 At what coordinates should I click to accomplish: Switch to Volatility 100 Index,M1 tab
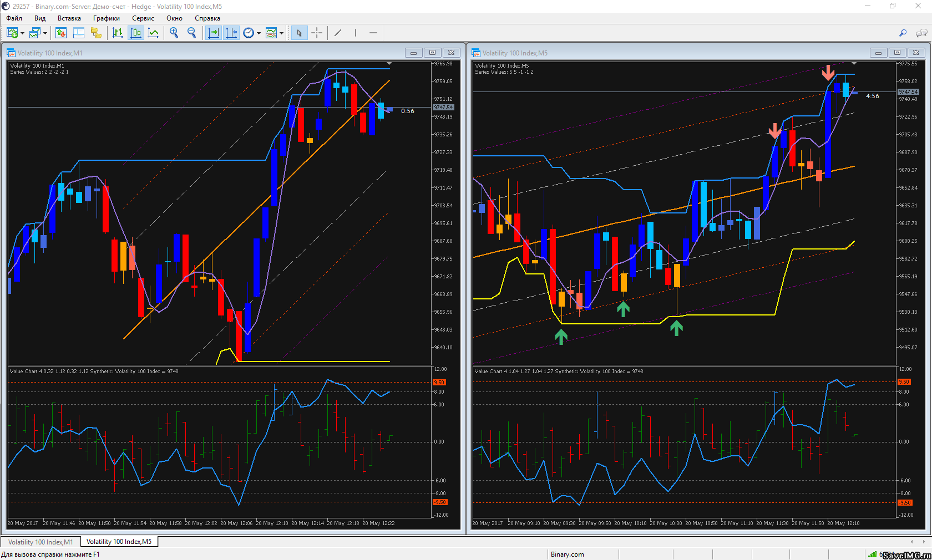pyautogui.click(x=40, y=542)
